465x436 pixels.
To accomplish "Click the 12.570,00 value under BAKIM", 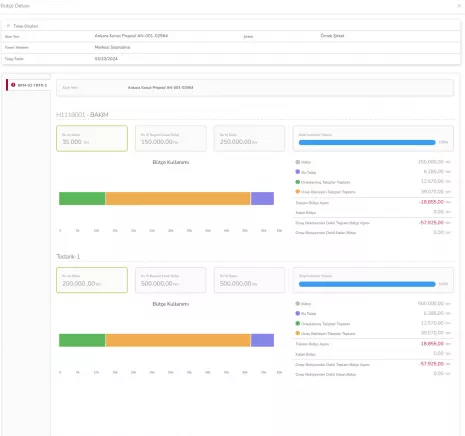I will coord(432,181).
